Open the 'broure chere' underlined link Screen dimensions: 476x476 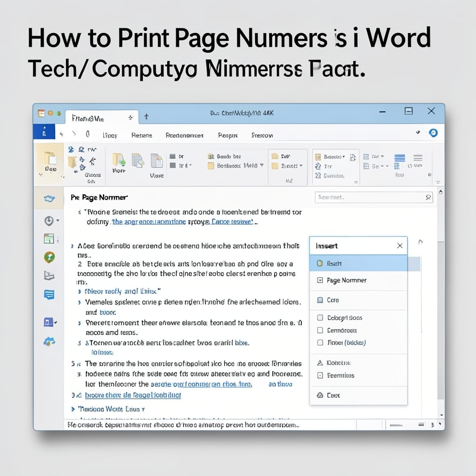[133, 395]
